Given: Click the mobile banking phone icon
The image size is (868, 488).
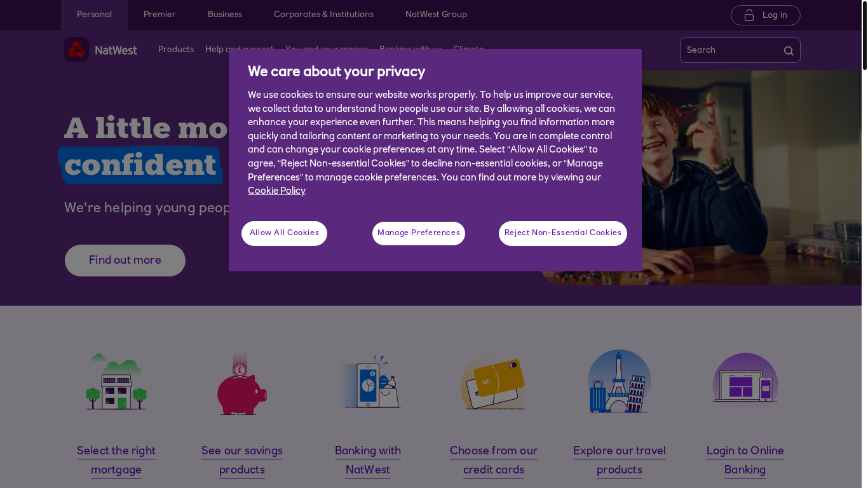Looking at the screenshot, I should pyautogui.click(x=370, y=381).
